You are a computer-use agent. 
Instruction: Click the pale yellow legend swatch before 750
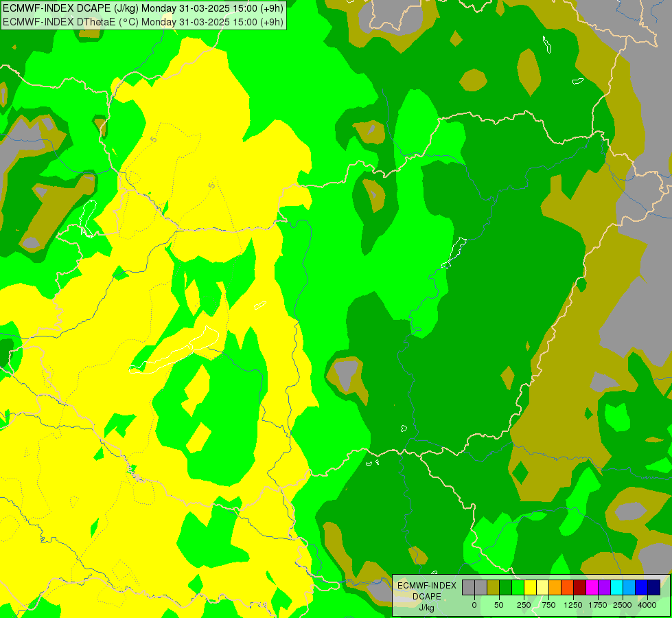click(542, 588)
